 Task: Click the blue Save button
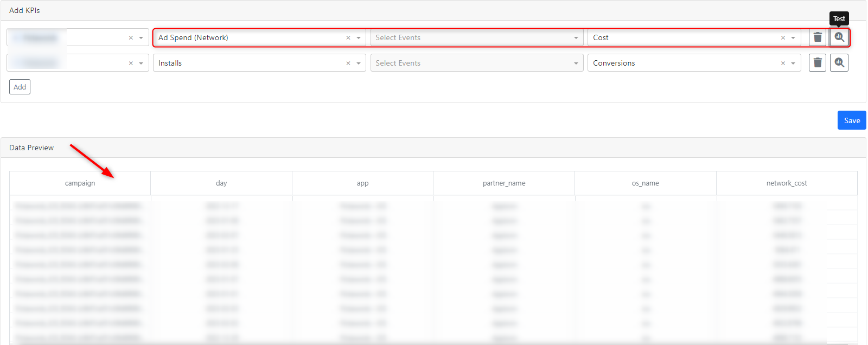[852, 120]
